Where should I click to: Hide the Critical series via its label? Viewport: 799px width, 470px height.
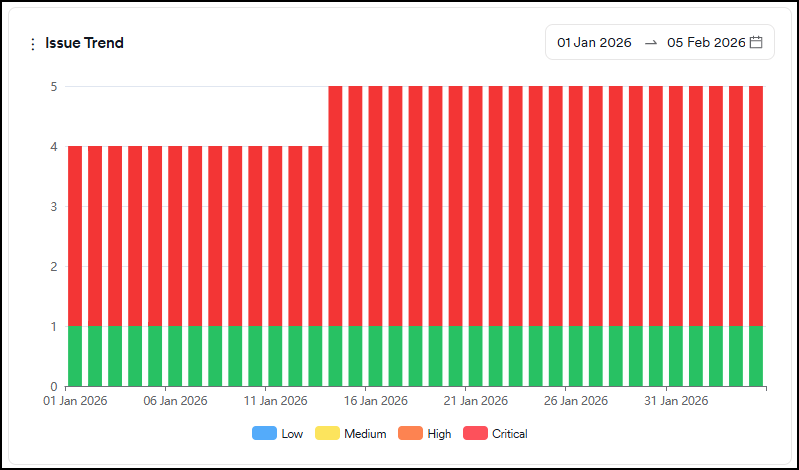click(509, 434)
